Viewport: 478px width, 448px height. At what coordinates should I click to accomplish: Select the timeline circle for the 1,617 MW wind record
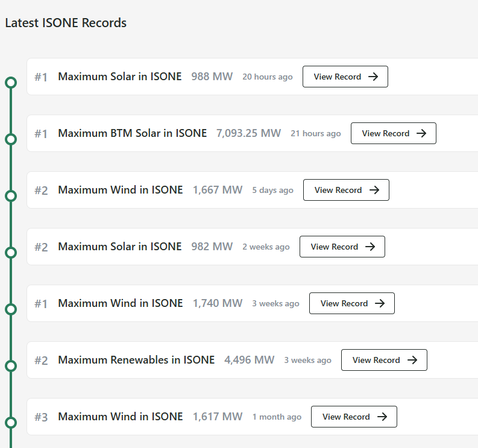coord(10,423)
